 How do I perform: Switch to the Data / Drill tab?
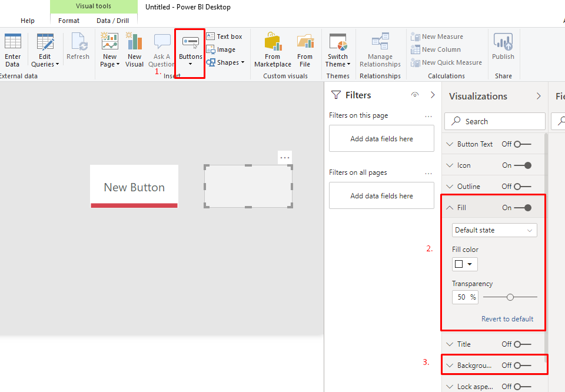coord(112,21)
